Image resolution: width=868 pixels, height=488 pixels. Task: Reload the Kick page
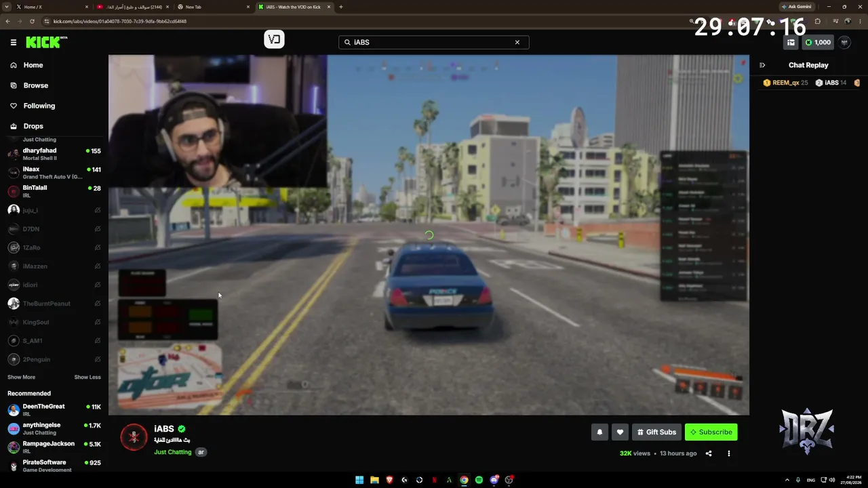[x=32, y=21]
